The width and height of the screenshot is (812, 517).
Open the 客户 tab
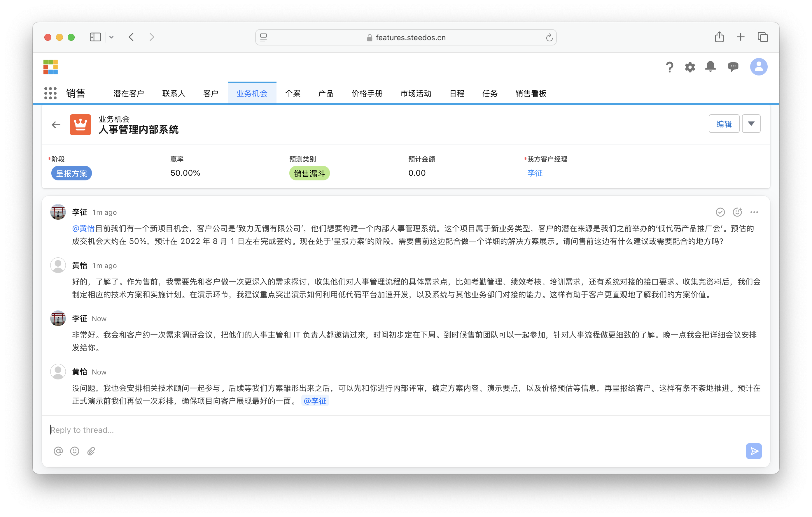(x=210, y=93)
